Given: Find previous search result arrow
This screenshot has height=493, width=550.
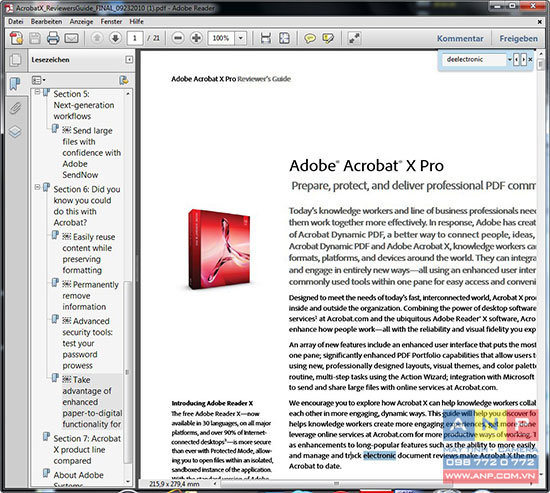Looking at the screenshot, I should point(516,60).
